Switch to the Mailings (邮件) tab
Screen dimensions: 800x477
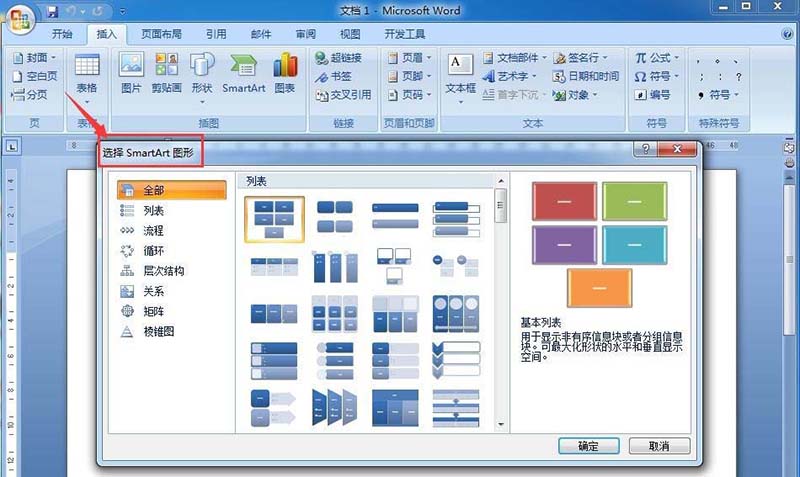(261, 34)
